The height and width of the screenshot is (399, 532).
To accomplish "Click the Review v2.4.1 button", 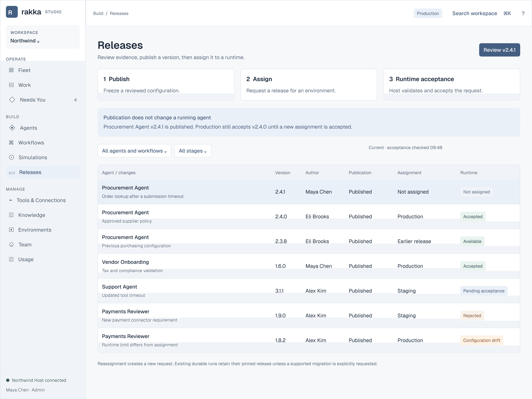I will [x=499, y=50].
